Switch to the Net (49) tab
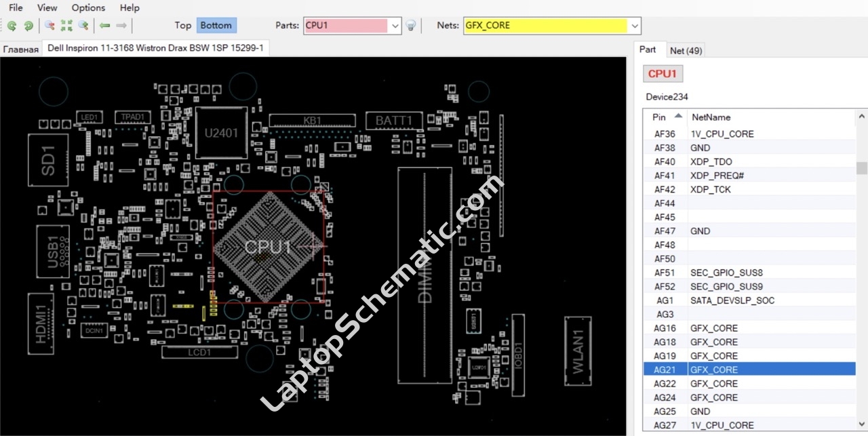868x436 pixels. pos(686,50)
